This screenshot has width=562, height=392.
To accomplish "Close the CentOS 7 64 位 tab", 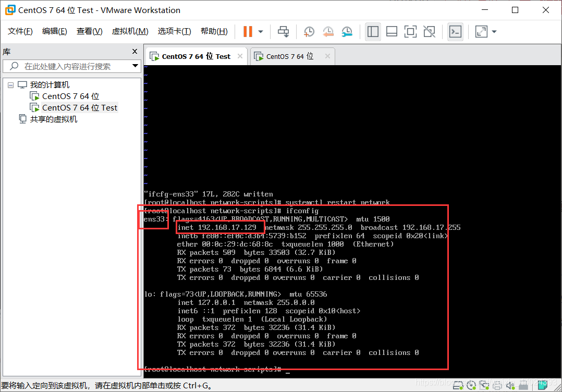I will point(327,56).
